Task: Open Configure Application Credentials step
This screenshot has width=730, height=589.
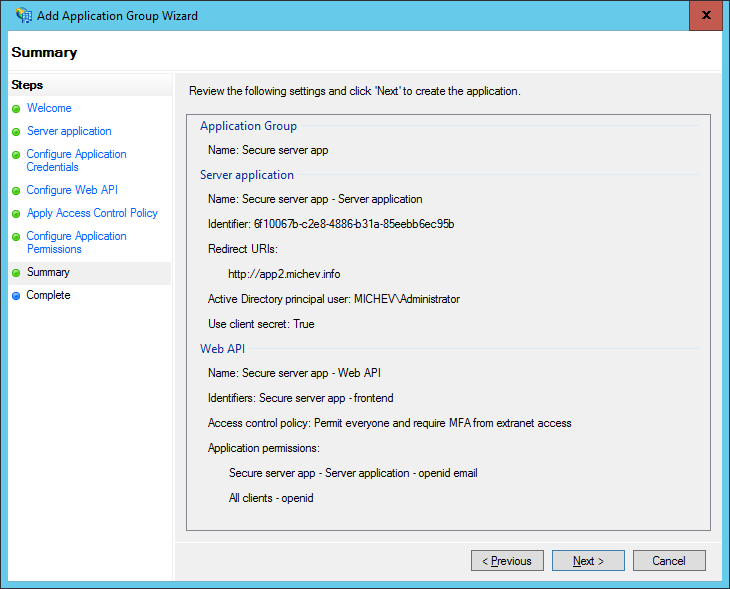Action: click(76, 161)
